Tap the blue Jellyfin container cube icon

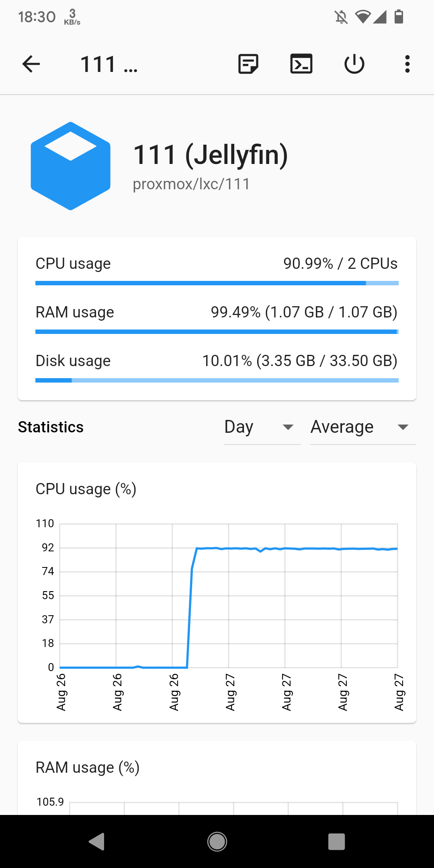click(x=71, y=166)
